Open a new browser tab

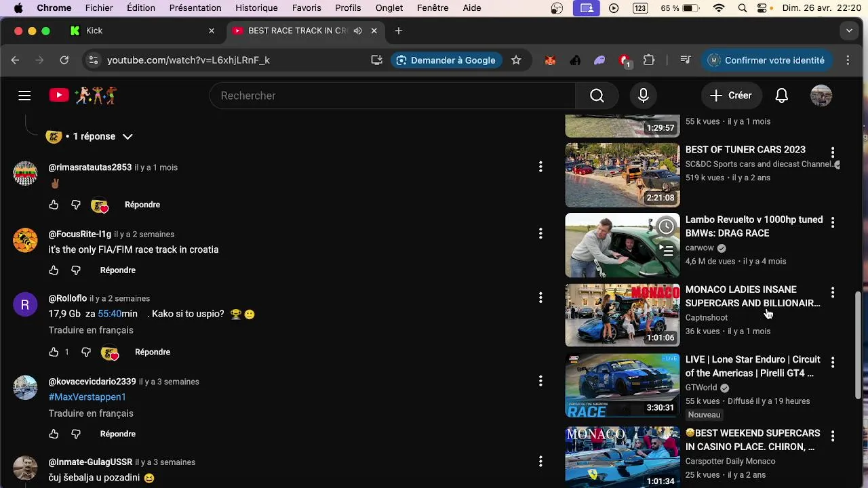click(399, 30)
